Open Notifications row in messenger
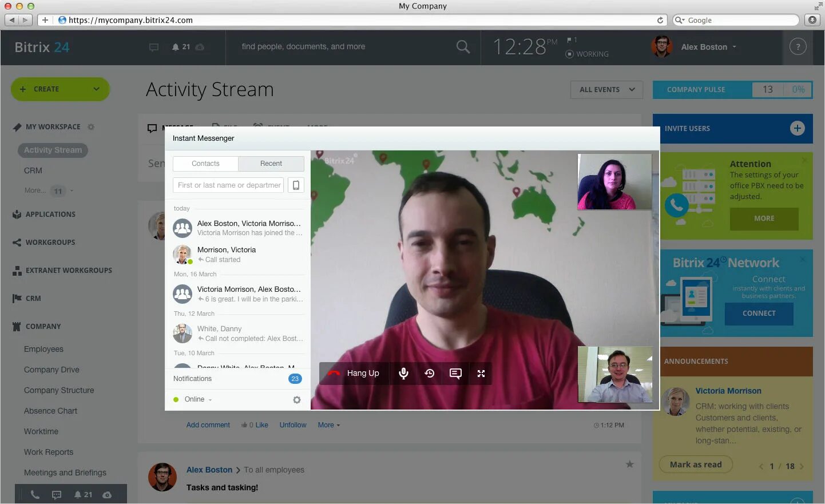The image size is (825, 504). click(238, 379)
